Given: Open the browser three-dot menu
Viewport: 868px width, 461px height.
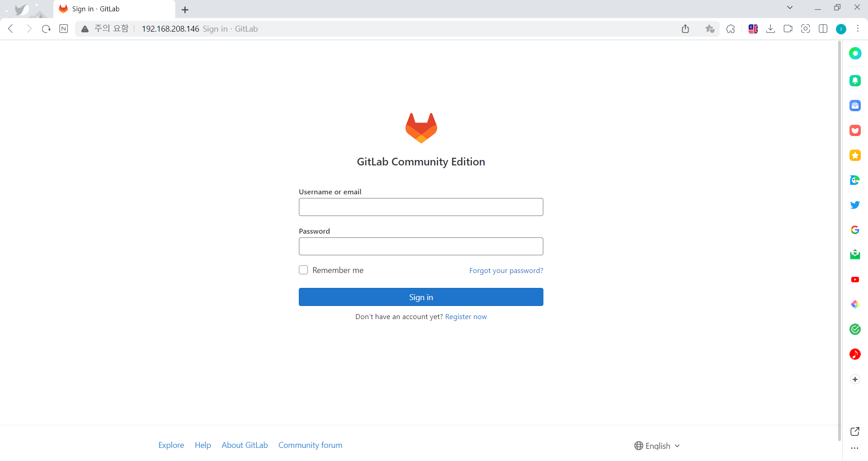Looking at the screenshot, I should [x=858, y=29].
